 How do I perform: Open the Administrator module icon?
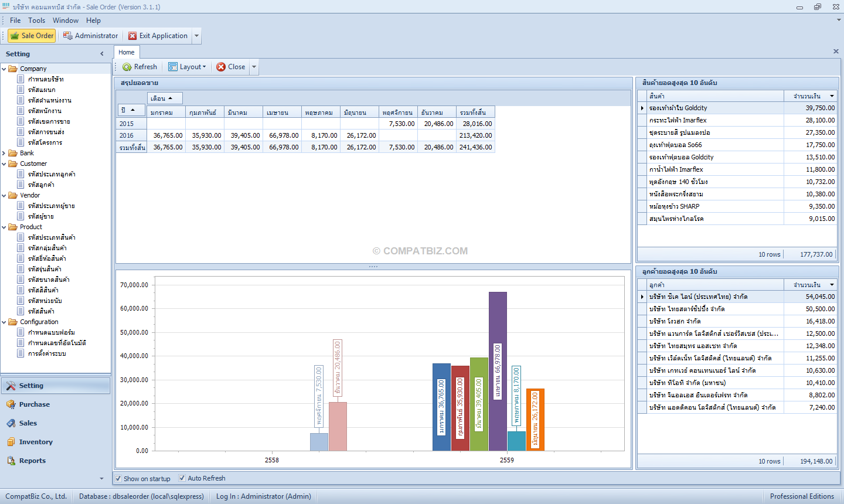coord(68,36)
